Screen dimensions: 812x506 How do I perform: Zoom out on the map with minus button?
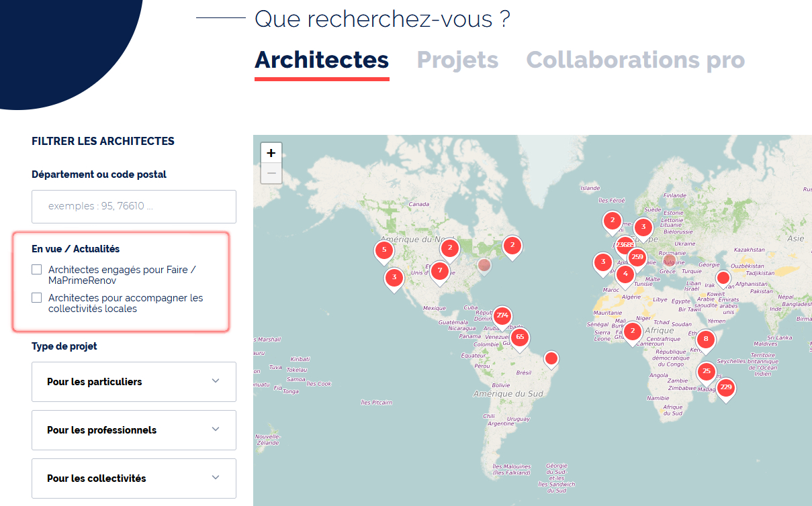click(x=271, y=174)
